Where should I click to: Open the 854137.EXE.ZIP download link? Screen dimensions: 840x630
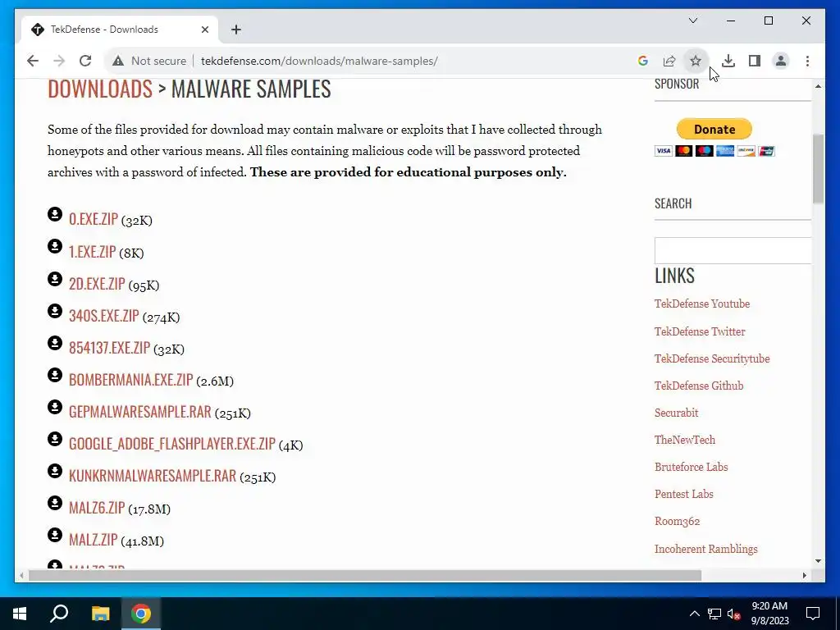point(109,348)
